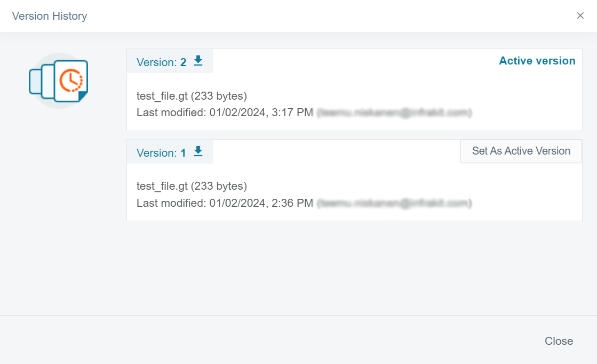This screenshot has height=364, width=597.
Task: Click the Close button in footer
Action: pyautogui.click(x=559, y=341)
